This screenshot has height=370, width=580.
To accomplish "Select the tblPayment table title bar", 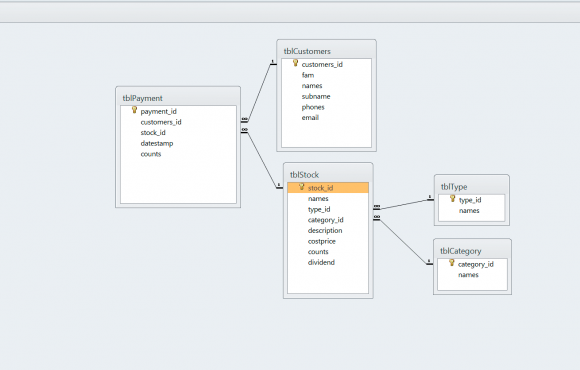I will pyautogui.click(x=178, y=98).
